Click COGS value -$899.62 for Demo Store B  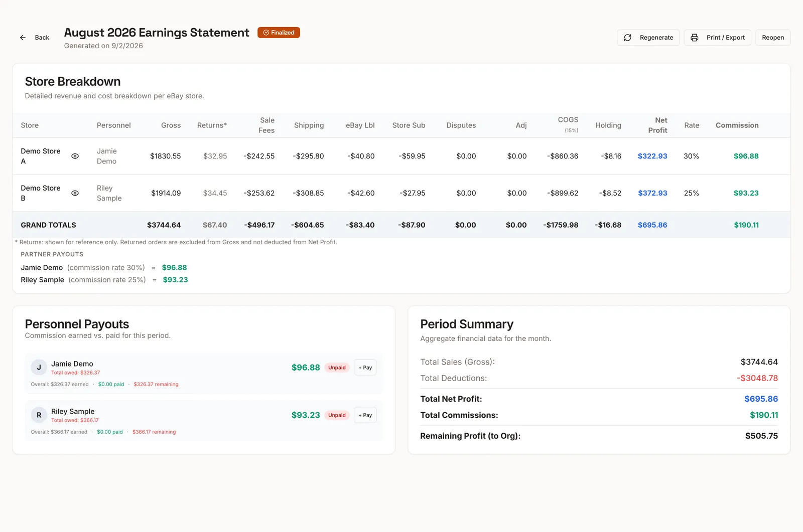(x=563, y=193)
